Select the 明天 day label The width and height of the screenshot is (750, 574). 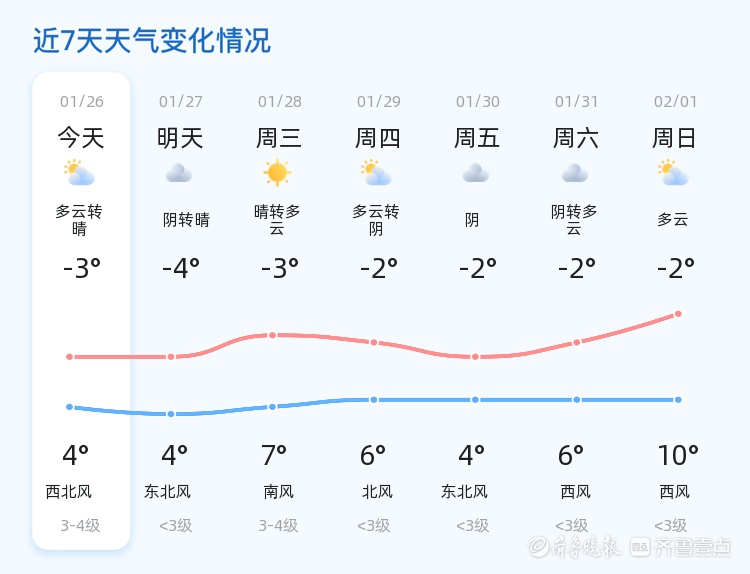(180, 138)
